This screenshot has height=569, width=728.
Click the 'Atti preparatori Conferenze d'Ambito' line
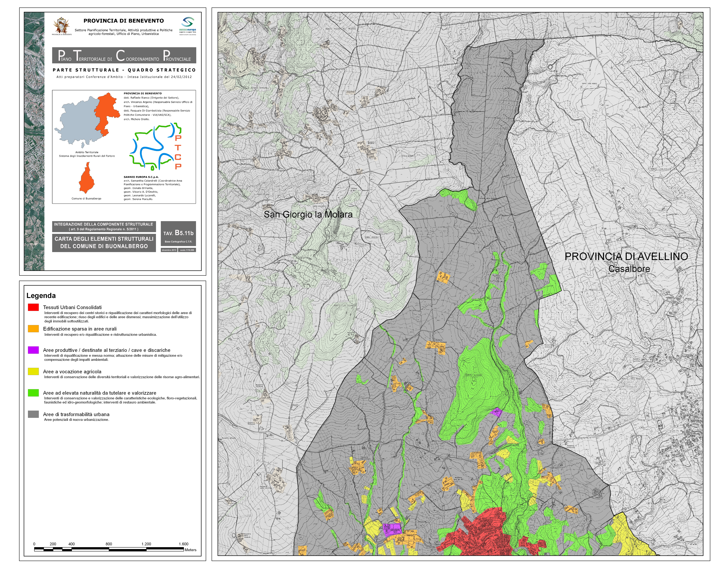coord(124,77)
